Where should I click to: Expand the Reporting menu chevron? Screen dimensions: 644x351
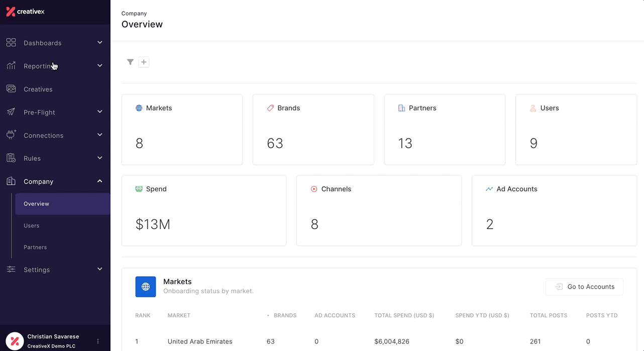(x=99, y=66)
